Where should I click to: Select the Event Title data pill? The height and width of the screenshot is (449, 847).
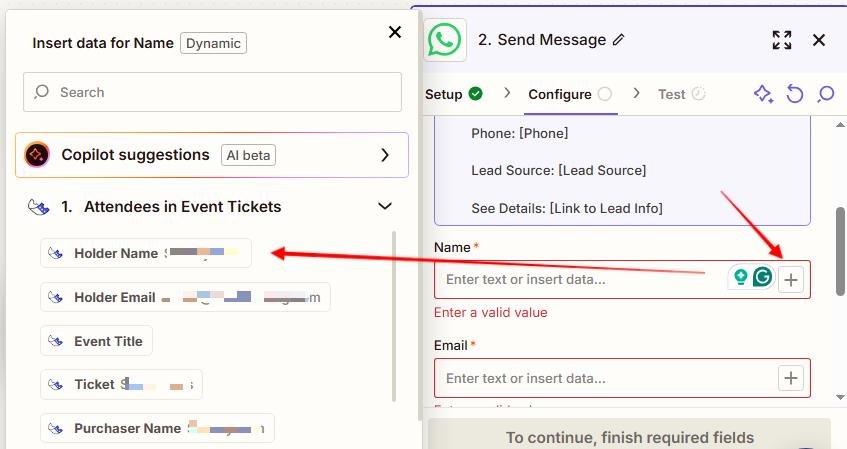click(x=97, y=341)
